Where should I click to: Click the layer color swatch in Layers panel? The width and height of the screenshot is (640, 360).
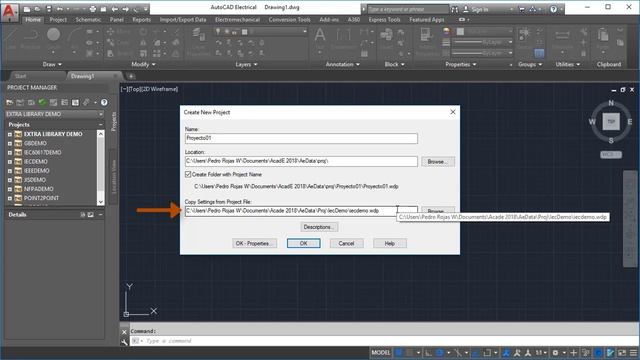244,31
